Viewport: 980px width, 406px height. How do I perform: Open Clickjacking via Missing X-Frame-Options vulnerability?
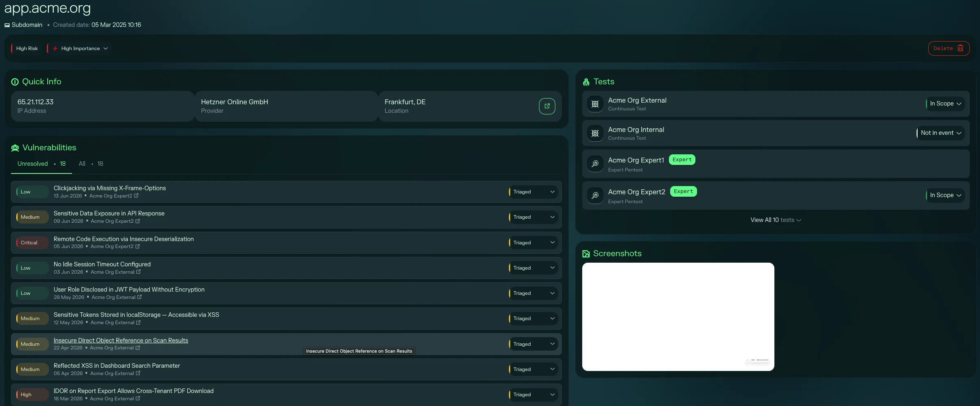(110, 188)
